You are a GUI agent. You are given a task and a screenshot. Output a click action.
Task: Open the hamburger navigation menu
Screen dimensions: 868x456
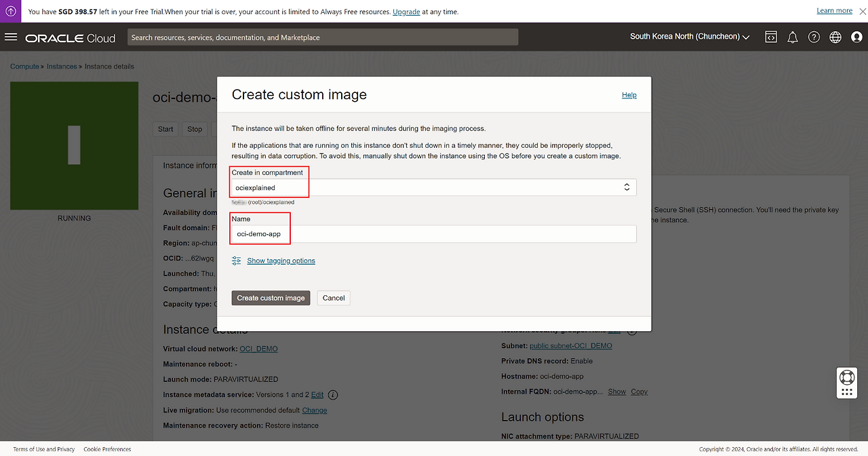pyautogui.click(x=11, y=37)
